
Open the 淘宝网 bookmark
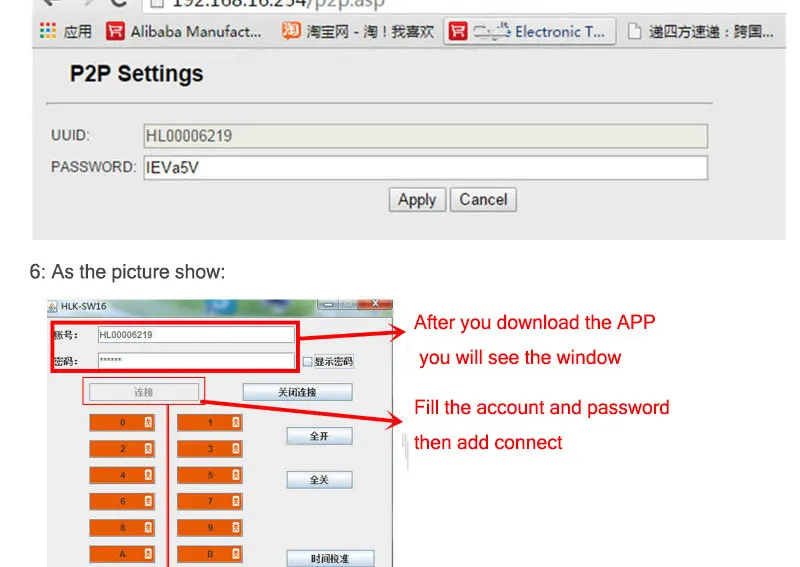pos(358,32)
